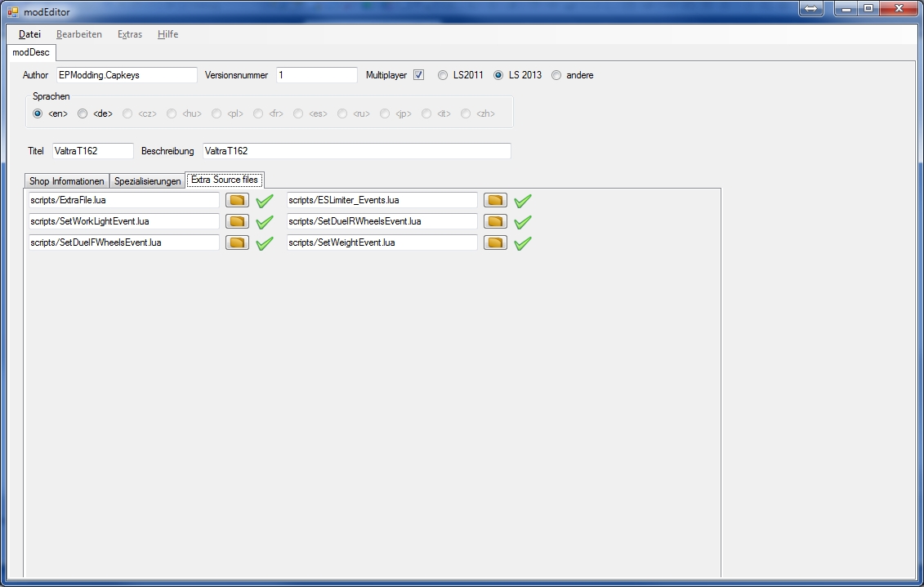Click the scripts/SetWeightEvent.lua path field

382,242
